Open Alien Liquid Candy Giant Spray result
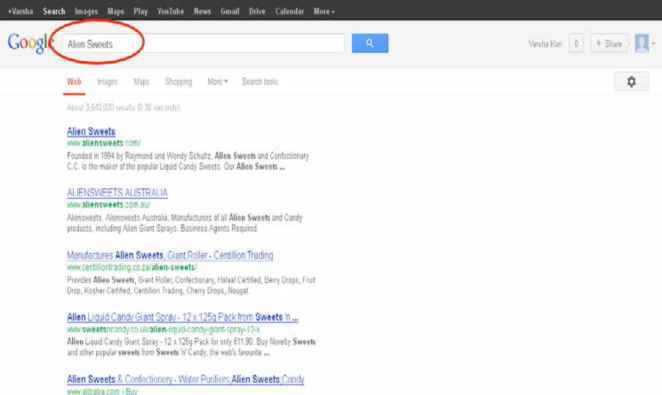The image size is (662, 395). point(182,317)
